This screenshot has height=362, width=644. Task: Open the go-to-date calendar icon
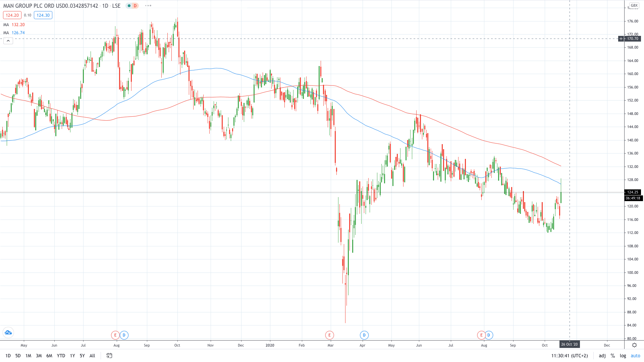109,356
